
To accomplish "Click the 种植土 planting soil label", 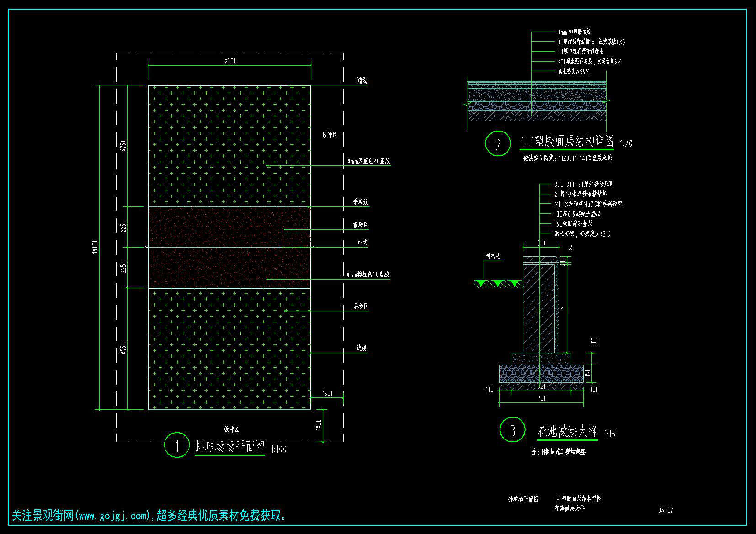I will point(493,256).
